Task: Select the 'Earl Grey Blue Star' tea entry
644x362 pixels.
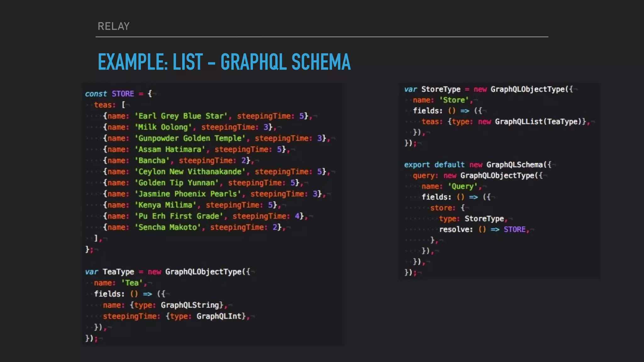Action: point(181,116)
